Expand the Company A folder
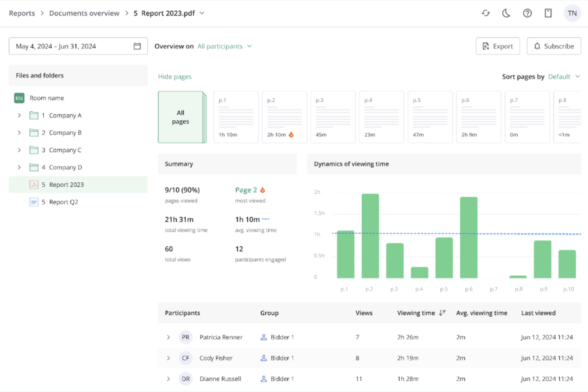Screen dimensions: 588x392 click(x=19, y=115)
